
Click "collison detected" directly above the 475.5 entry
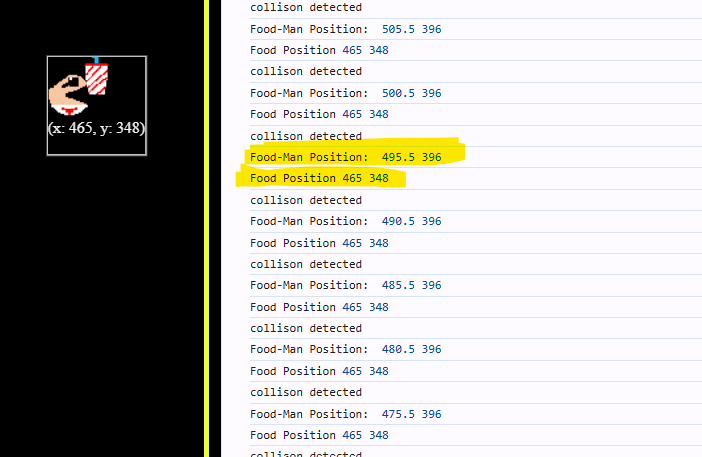(x=306, y=392)
